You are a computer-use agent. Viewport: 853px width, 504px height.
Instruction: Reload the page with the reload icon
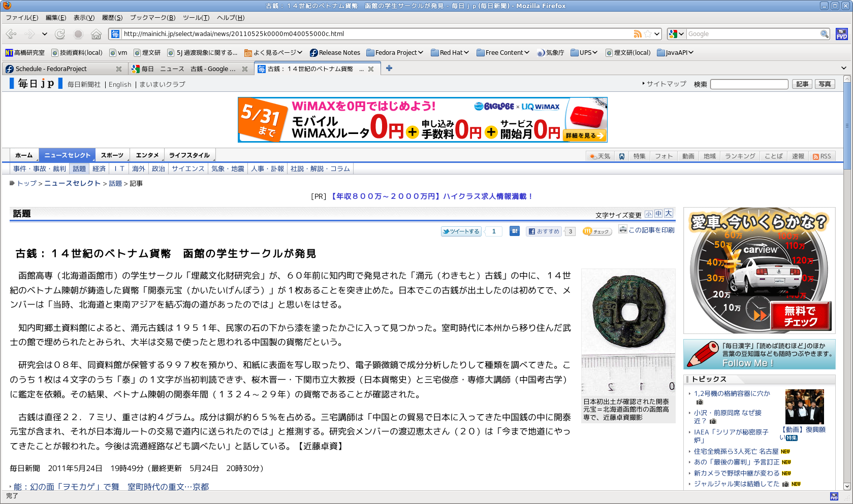click(60, 34)
